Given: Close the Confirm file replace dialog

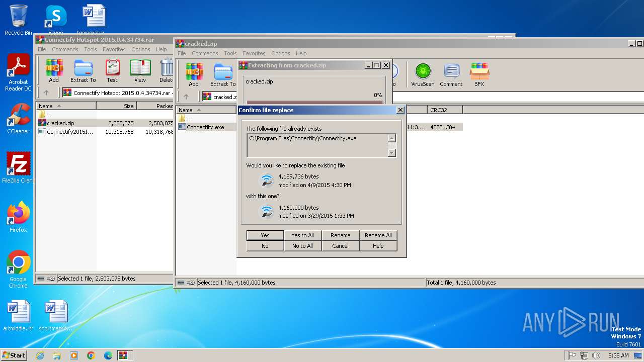Looking at the screenshot, I should 400,110.
